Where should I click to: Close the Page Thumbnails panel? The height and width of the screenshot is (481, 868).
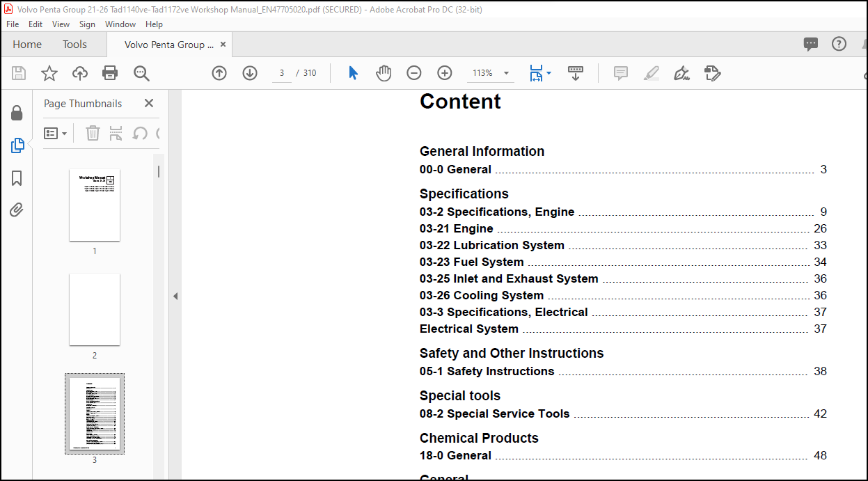click(149, 103)
